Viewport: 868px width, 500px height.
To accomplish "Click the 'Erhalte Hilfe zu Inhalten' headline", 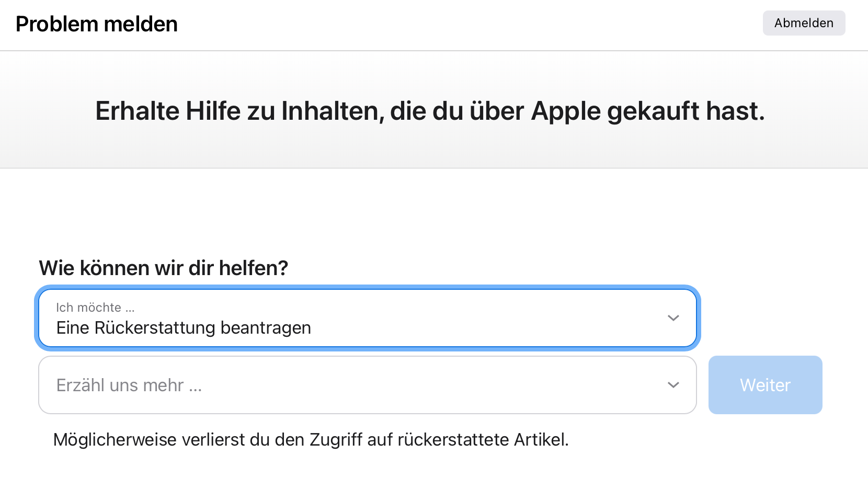I will point(430,111).
